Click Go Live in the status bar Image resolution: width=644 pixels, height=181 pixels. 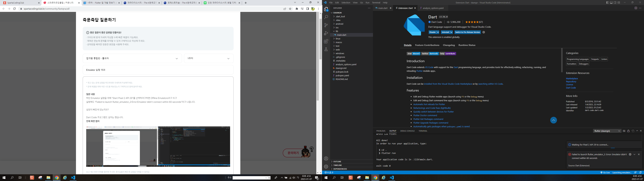605,172
